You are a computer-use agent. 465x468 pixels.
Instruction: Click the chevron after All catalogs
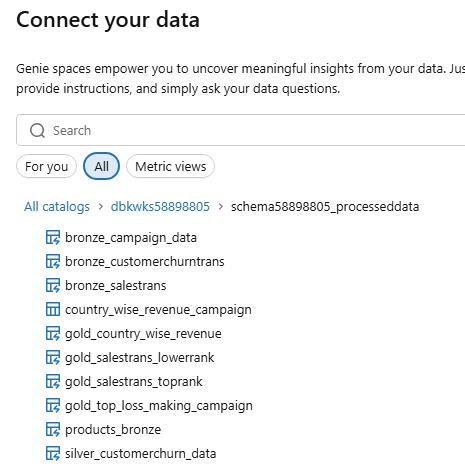(x=100, y=207)
